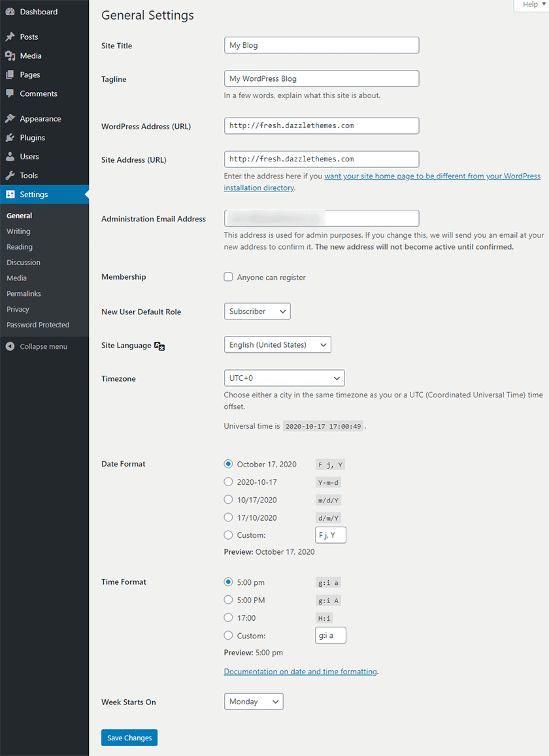549x756 pixels.
Task: Open the Reading settings submenu
Action: (x=20, y=247)
